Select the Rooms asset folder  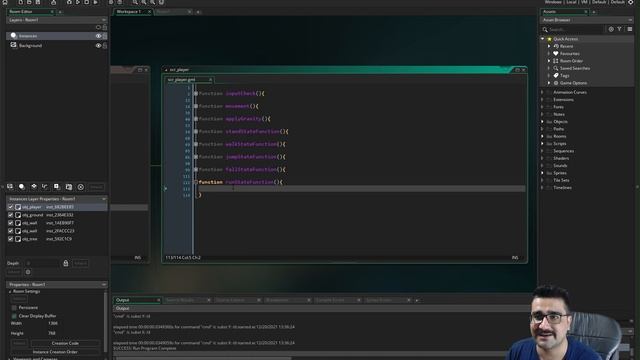[x=560, y=136]
